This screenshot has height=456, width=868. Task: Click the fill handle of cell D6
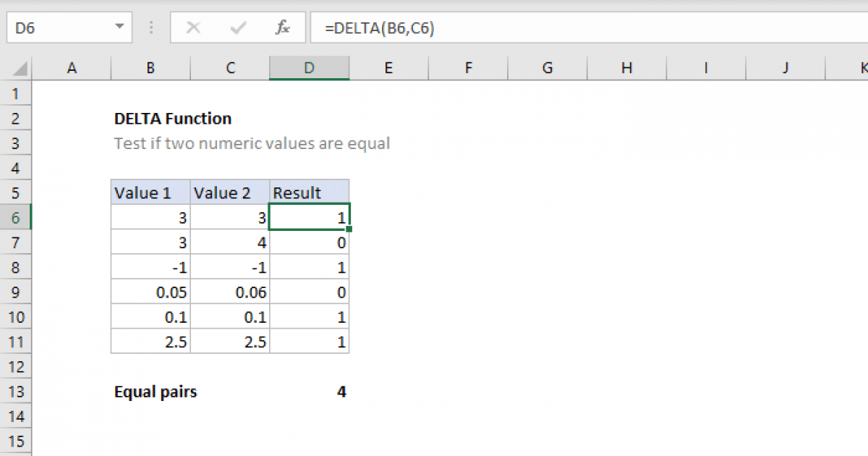pos(349,229)
